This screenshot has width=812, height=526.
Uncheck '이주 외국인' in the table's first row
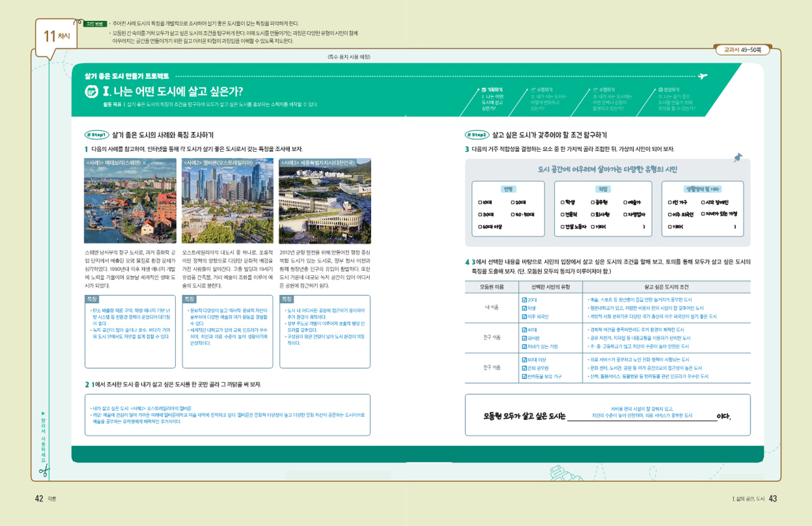[523, 316]
